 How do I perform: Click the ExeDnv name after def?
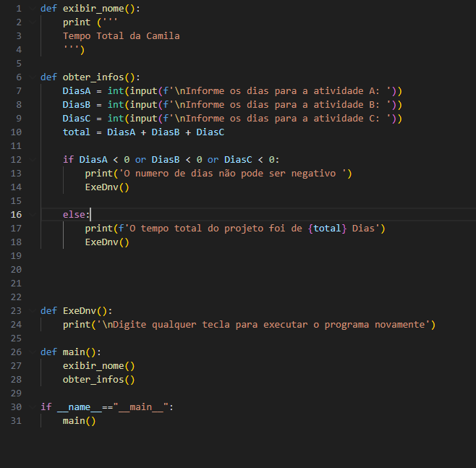click(82, 311)
